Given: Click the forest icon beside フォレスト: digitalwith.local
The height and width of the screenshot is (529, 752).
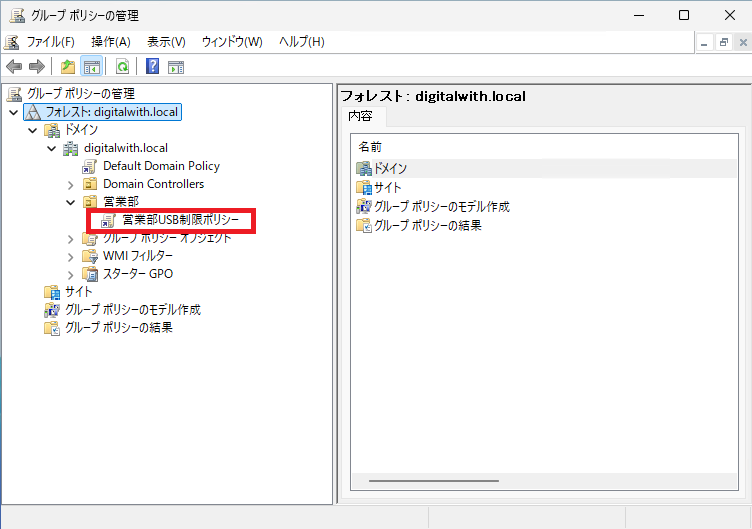Looking at the screenshot, I should [x=33, y=112].
